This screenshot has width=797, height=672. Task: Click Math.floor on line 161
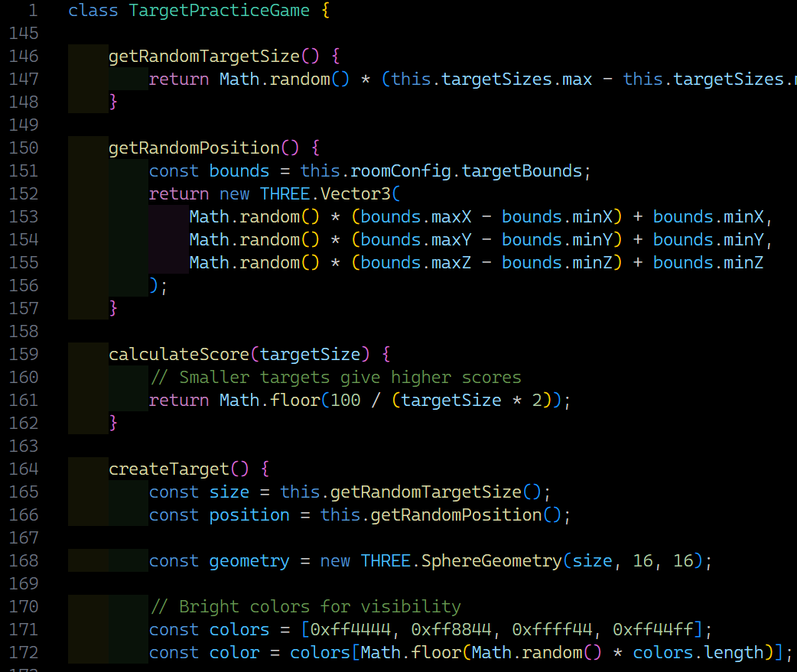click(x=270, y=401)
